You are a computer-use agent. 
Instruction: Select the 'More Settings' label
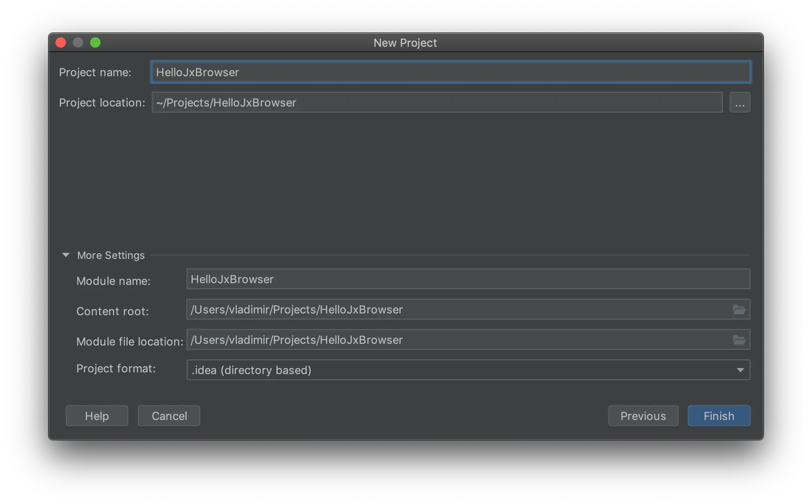pos(111,255)
